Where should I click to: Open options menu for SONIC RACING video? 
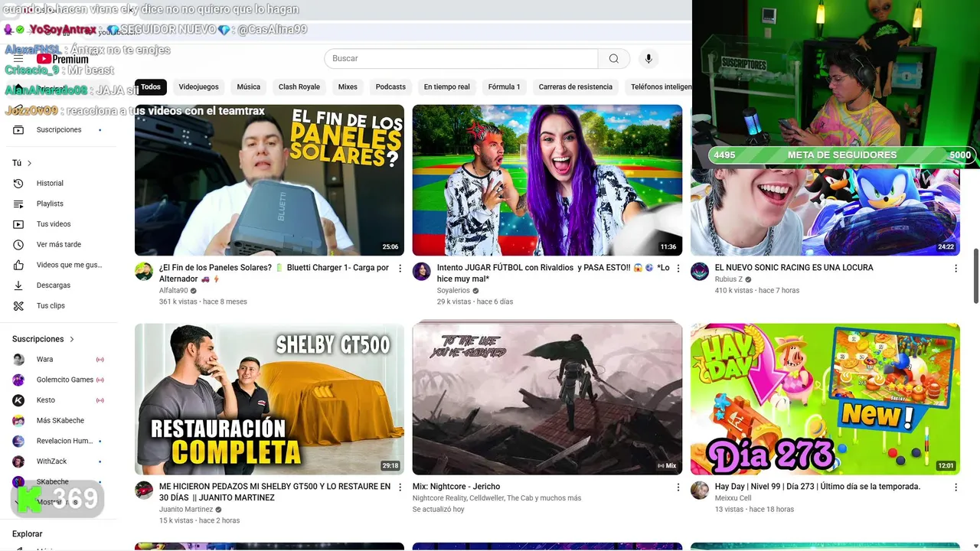point(955,269)
